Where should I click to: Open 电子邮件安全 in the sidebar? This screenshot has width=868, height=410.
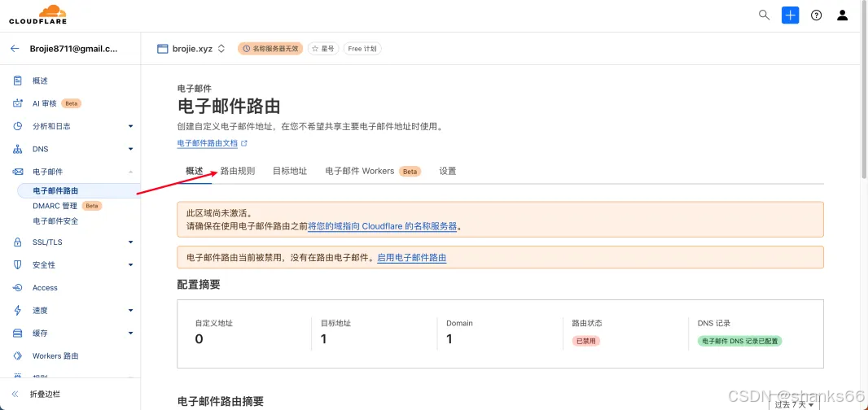point(55,221)
